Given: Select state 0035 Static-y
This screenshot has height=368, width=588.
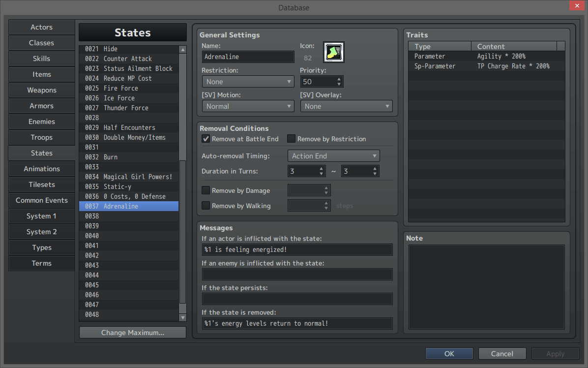Looking at the screenshot, I should tap(129, 186).
